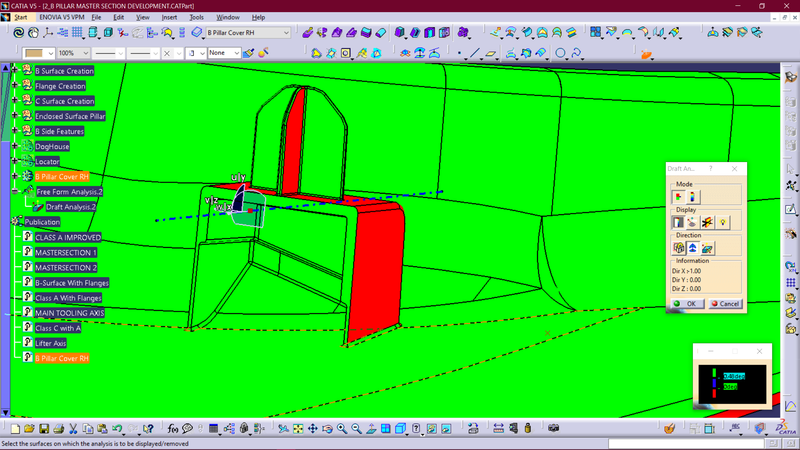Click the Normal View icon

tap(371, 429)
